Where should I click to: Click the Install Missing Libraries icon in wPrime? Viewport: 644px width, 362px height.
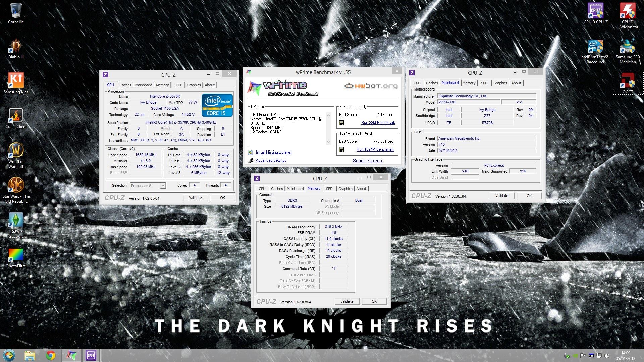[x=251, y=153]
